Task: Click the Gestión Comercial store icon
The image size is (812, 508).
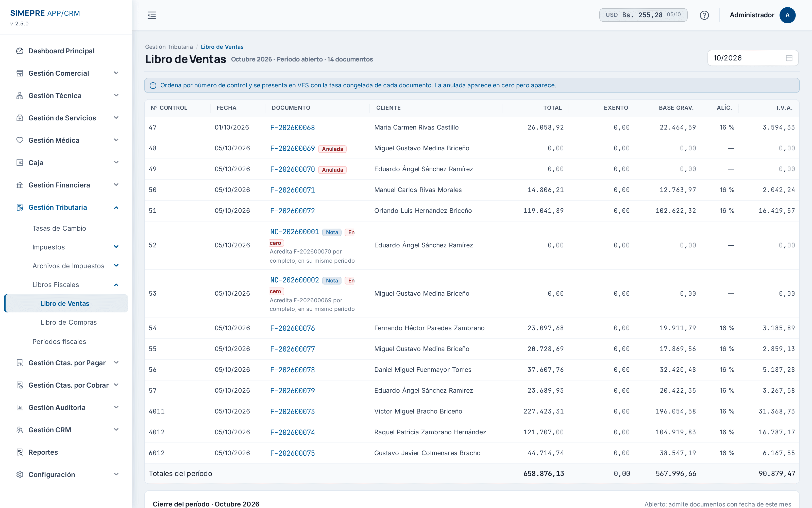Action: click(x=20, y=73)
